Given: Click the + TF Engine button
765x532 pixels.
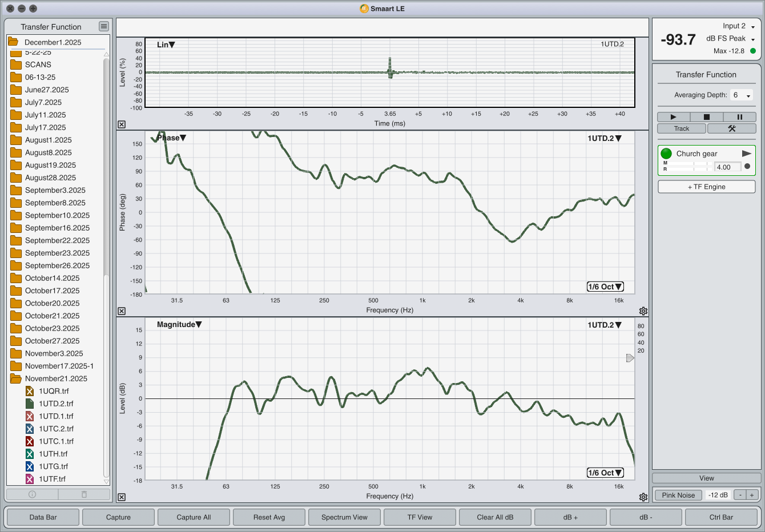Looking at the screenshot, I should 706,187.
